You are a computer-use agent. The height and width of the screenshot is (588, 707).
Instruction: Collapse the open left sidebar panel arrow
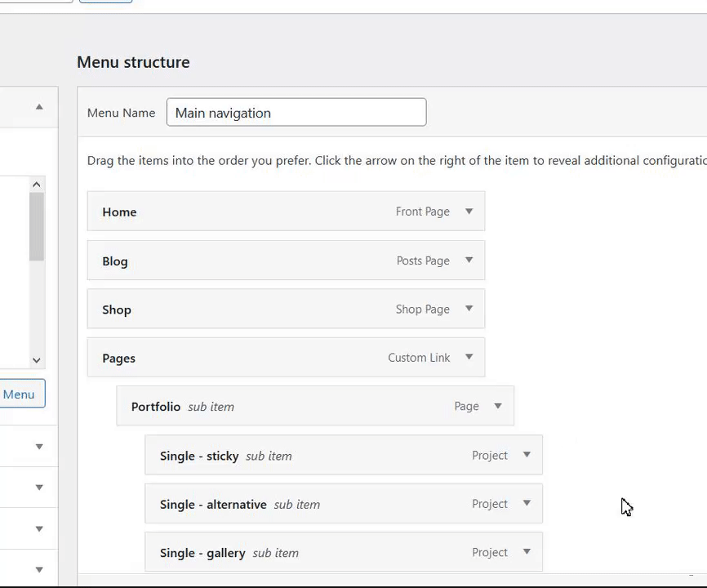39,107
